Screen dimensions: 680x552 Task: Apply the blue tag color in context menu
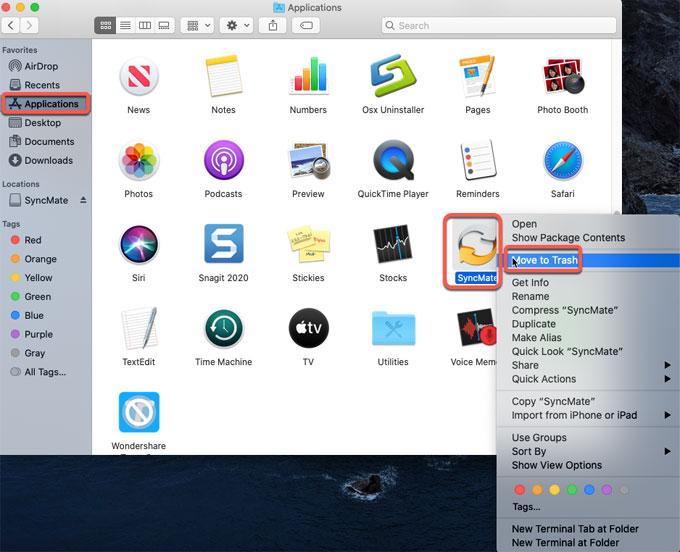coord(589,490)
